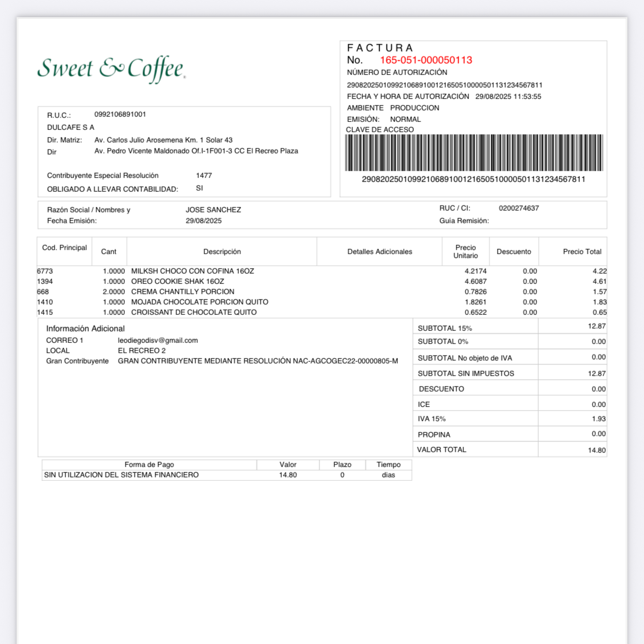Image resolution: width=644 pixels, height=644 pixels.
Task: Select the item CREMA CHANTILLY PORCION
Action: (x=183, y=291)
